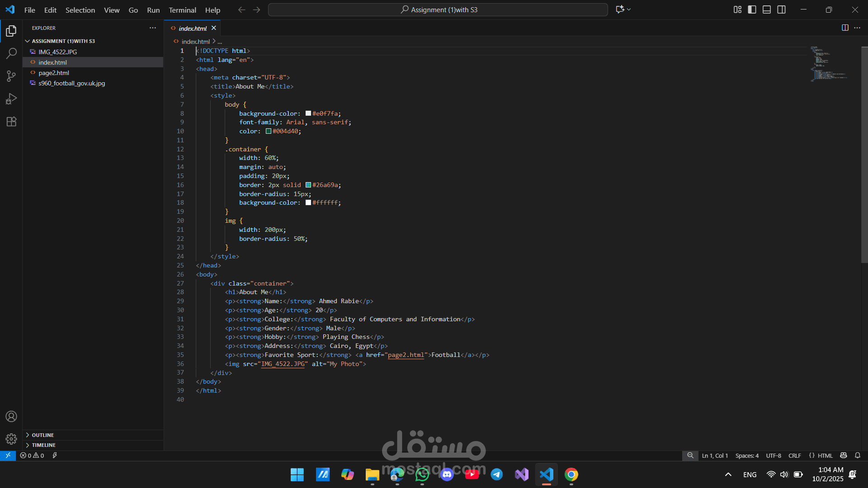Open IMG_4522.JPG in the explorer
This screenshot has width=868, height=488.
click(93, 52)
